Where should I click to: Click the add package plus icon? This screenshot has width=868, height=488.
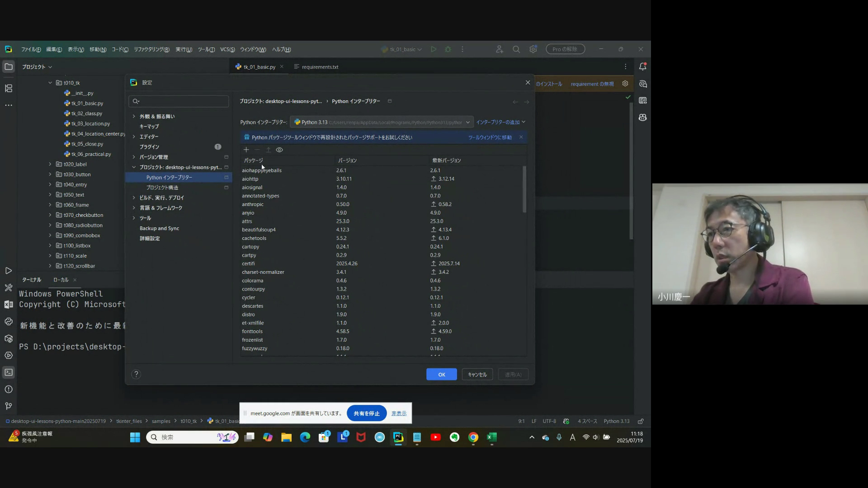[246, 150]
